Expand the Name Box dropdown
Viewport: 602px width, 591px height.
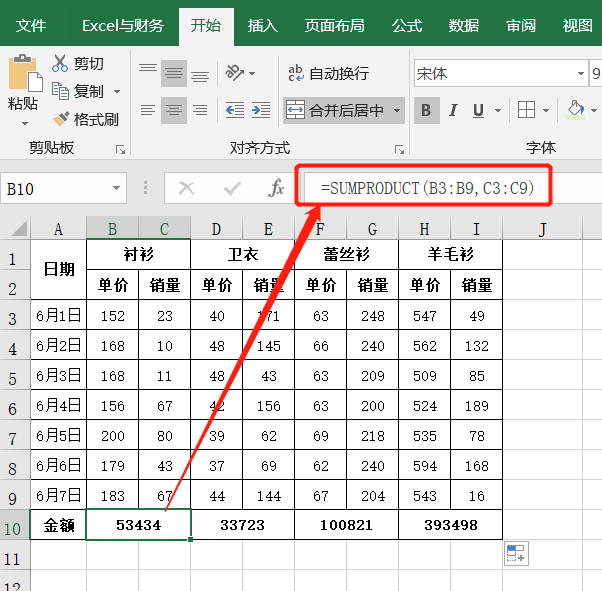[x=116, y=188]
